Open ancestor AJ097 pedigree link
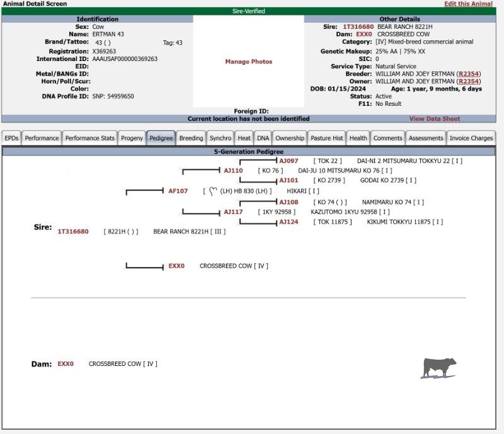The height and width of the screenshot is (434, 504). point(289,161)
